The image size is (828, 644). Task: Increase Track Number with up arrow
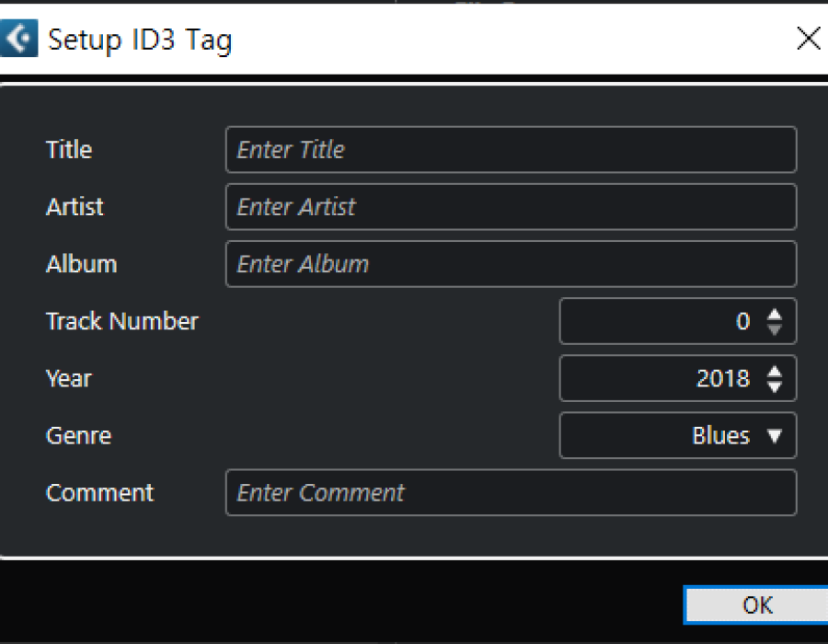pyautogui.click(x=775, y=315)
